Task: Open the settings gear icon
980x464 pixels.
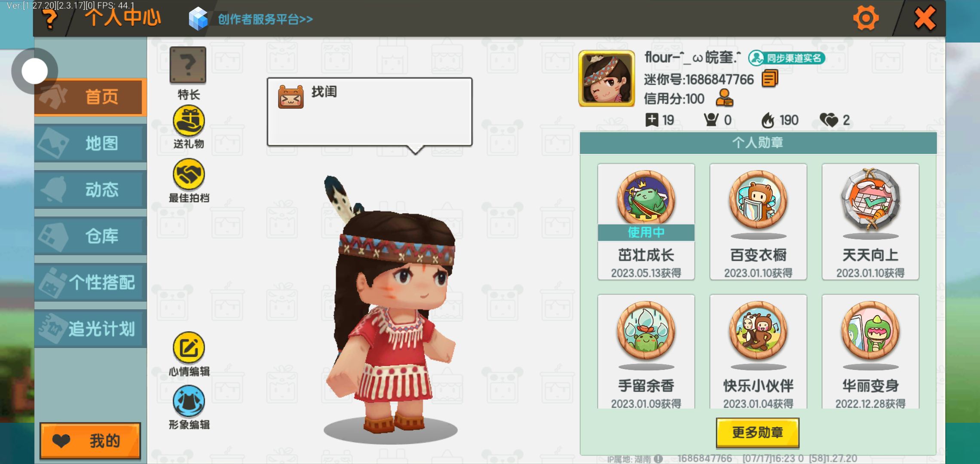Action: (866, 18)
